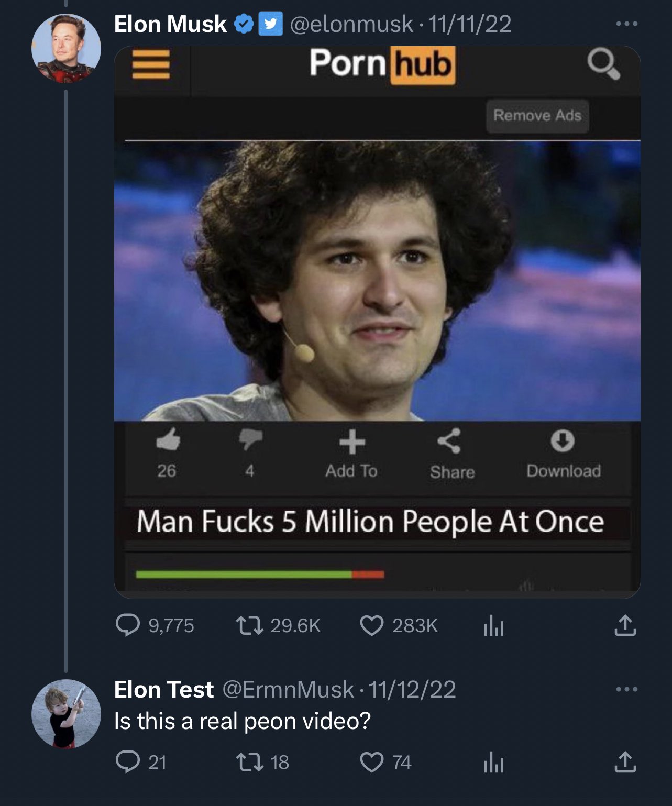View analytics for Elon Test's reply
672x806 pixels.
click(x=493, y=762)
